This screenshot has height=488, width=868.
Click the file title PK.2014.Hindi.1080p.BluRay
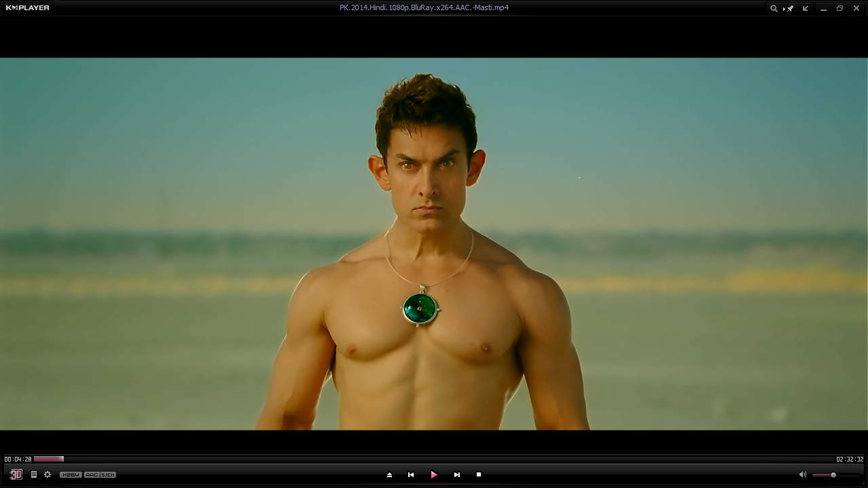tap(424, 8)
